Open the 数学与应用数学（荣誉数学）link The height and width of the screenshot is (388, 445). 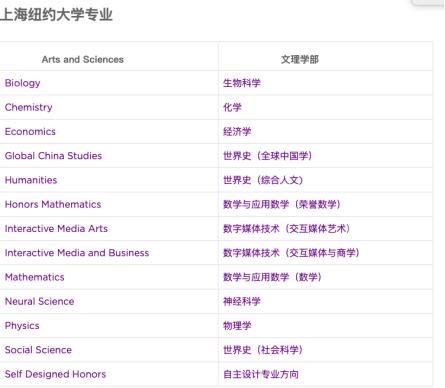click(x=282, y=204)
